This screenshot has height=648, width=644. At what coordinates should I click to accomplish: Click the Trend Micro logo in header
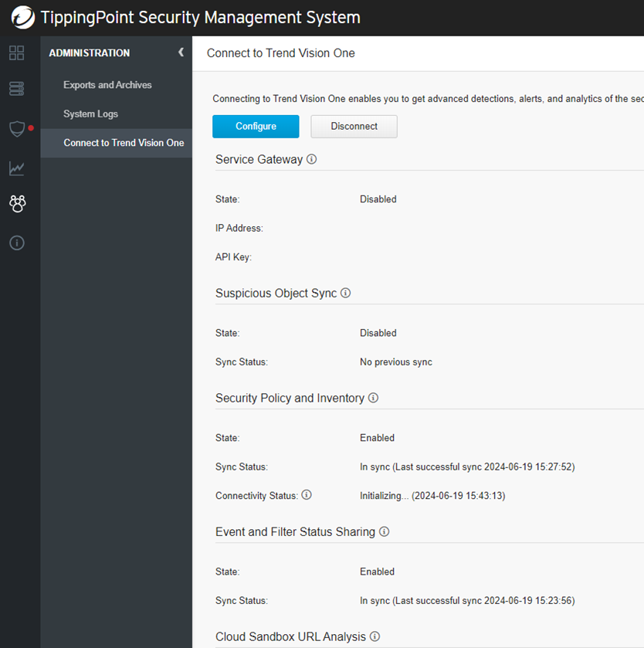pos(22,17)
